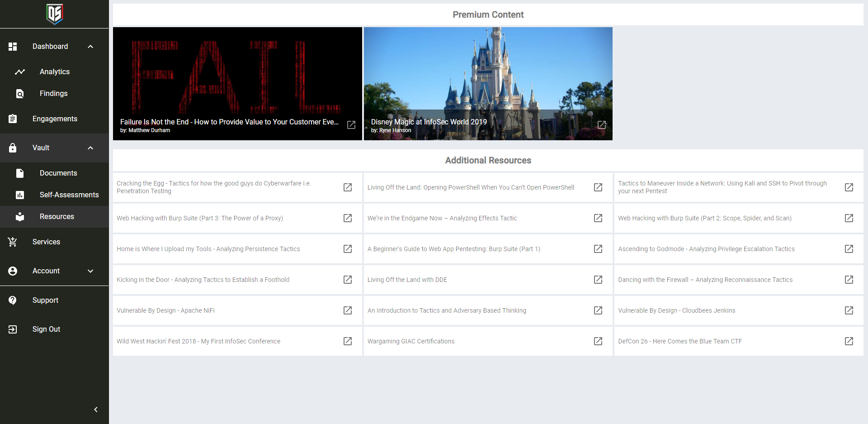
Task: Open the Support page
Action: click(x=54, y=300)
